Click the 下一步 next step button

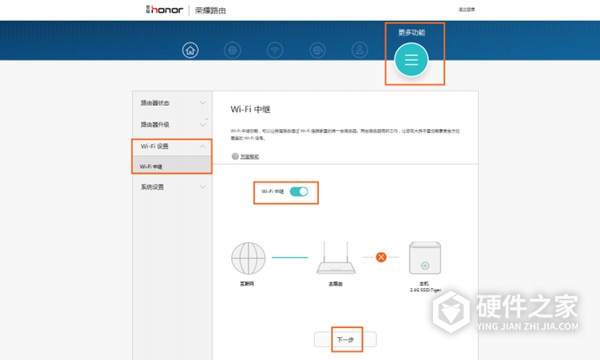coord(345,339)
